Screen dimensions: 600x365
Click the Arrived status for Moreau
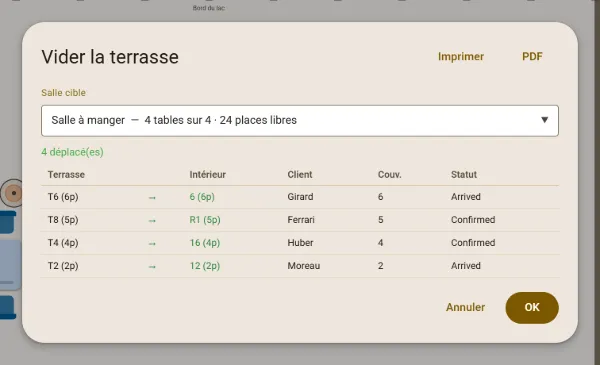coord(466,266)
